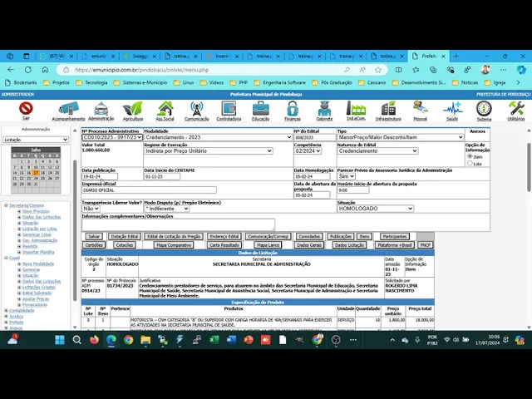Viewport: 532px width, 399px height.
Task: Open Windows Start menu
Action: click(60, 340)
